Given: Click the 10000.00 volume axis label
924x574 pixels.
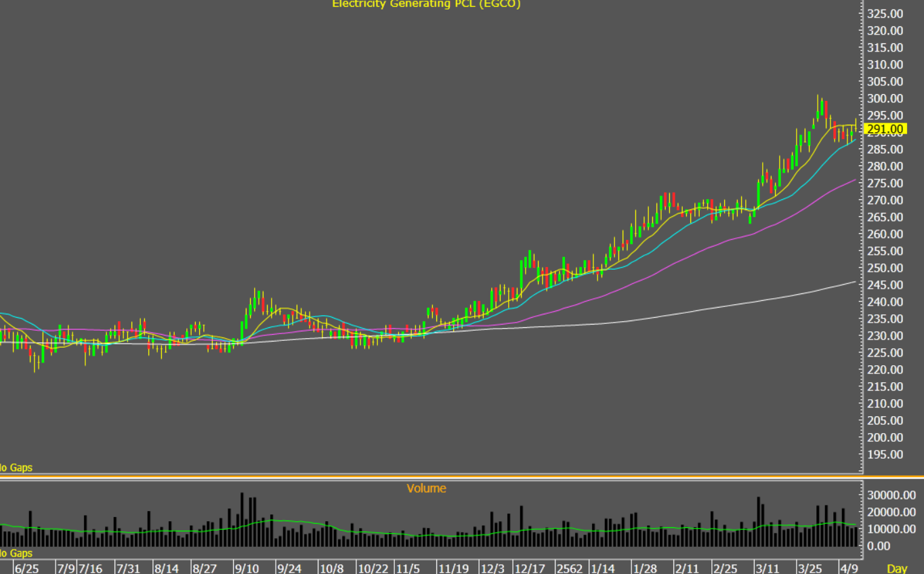Looking at the screenshot, I should coord(891,529).
